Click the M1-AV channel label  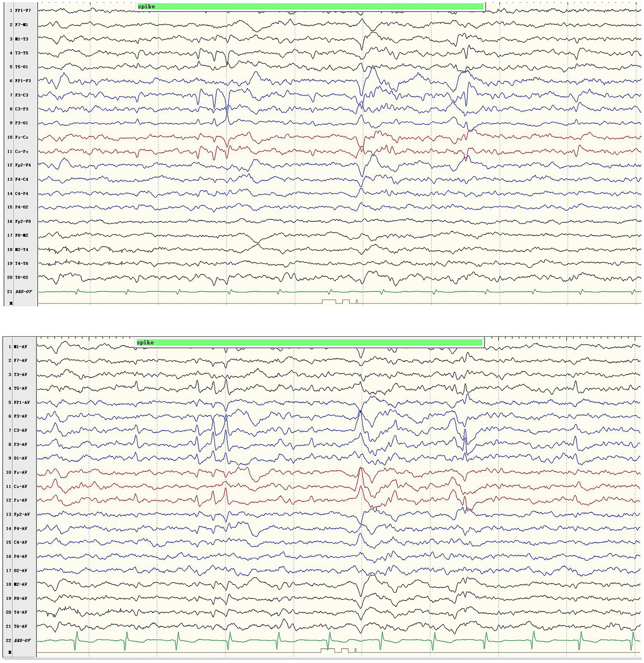pyautogui.click(x=20, y=347)
